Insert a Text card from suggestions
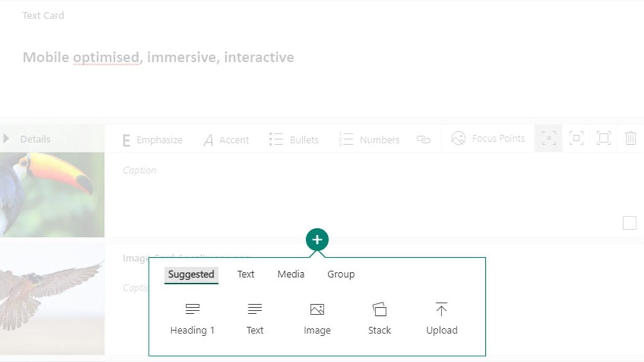Image resolution: width=644 pixels, height=362 pixels. point(255,319)
